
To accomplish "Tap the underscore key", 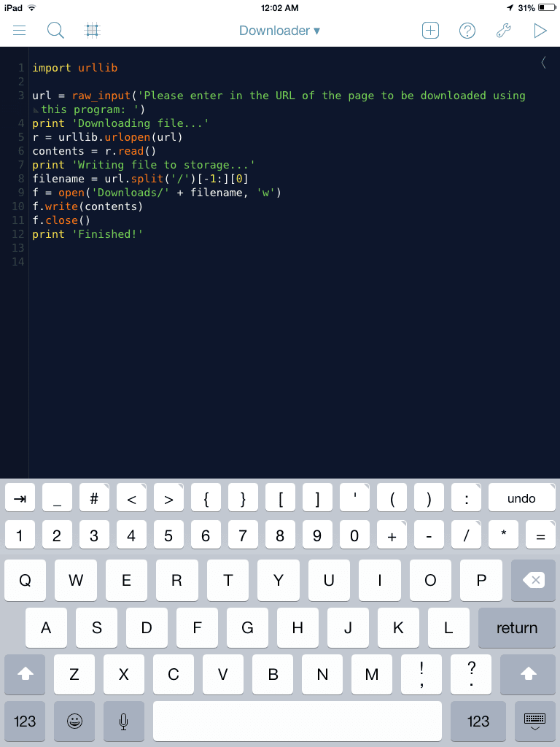I will click(x=57, y=498).
